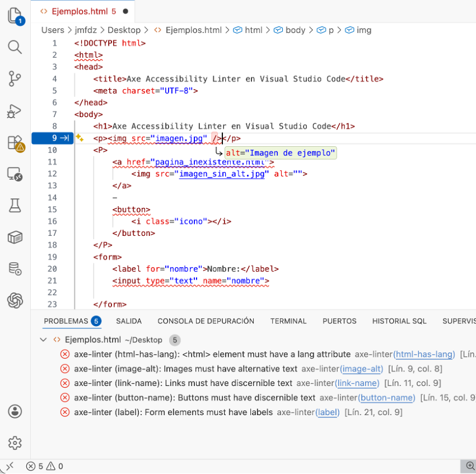Click the error icon of html-has-lang problem
Image resolution: width=476 pixels, height=474 pixels.
64,354
